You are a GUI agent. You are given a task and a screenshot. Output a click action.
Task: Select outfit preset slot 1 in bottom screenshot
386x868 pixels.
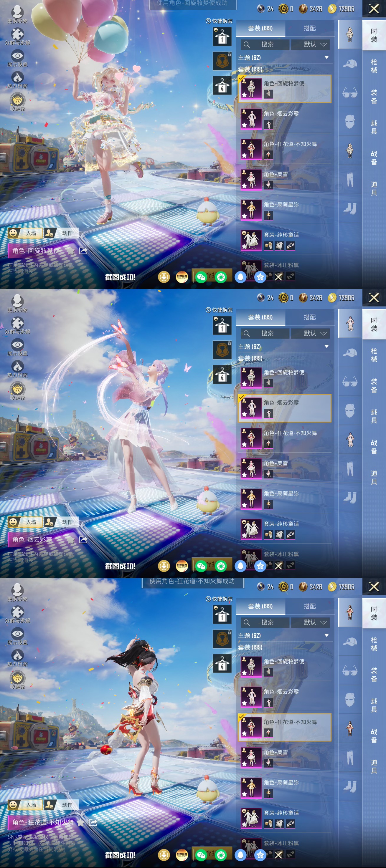222,614
